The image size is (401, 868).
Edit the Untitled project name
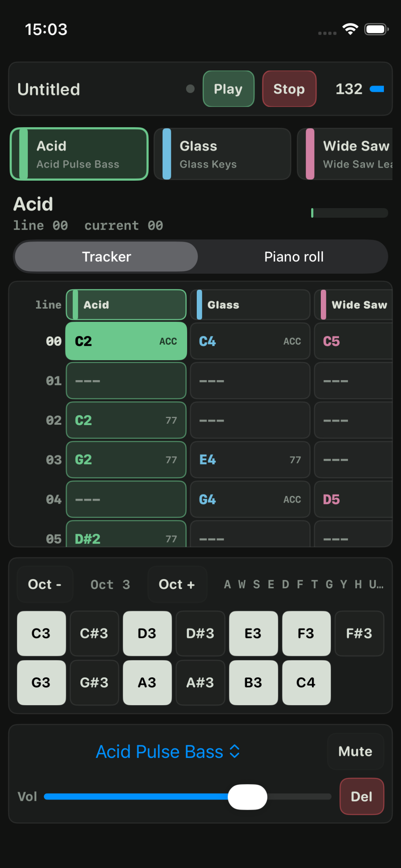click(x=49, y=89)
